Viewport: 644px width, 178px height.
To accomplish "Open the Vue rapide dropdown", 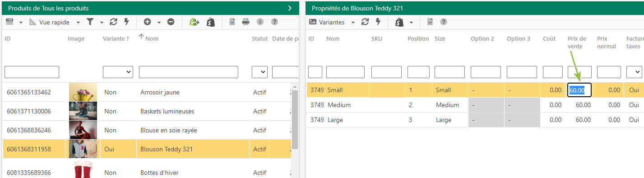I will click(55, 22).
